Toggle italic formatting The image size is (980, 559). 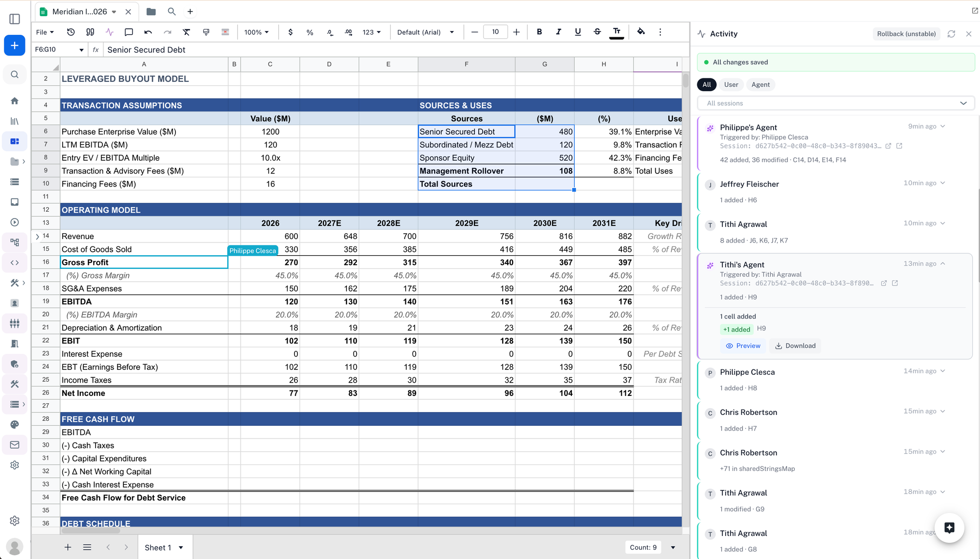[x=558, y=32]
